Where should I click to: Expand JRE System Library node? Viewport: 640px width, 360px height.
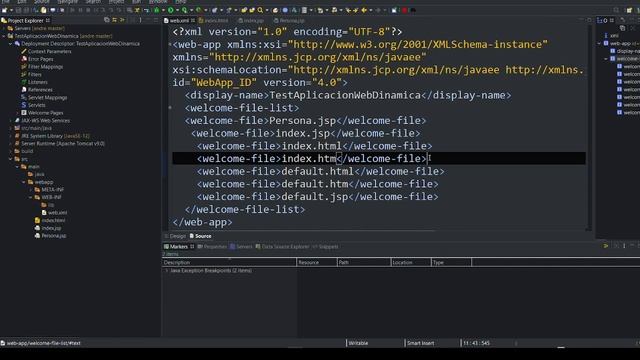[10, 136]
